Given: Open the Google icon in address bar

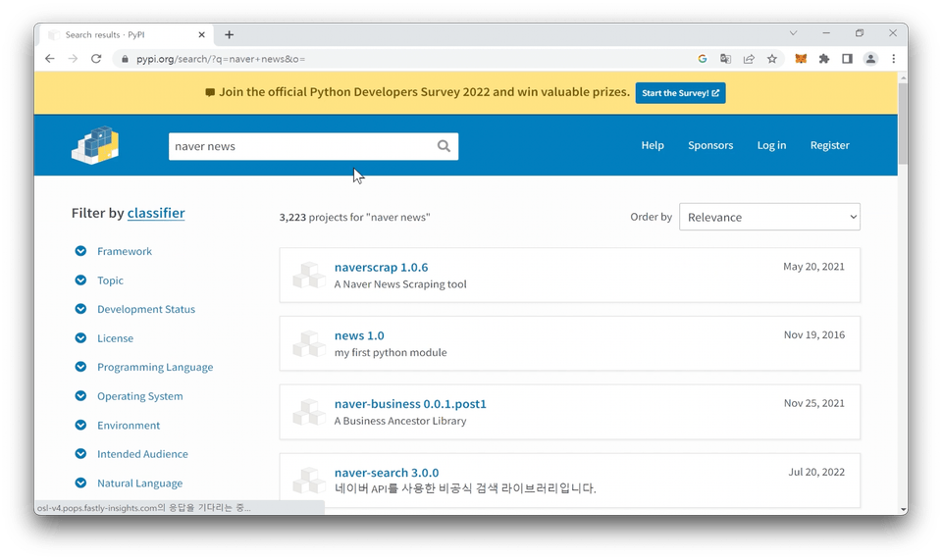Looking at the screenshot, I should pyautogui.click(x=703, y=59).
